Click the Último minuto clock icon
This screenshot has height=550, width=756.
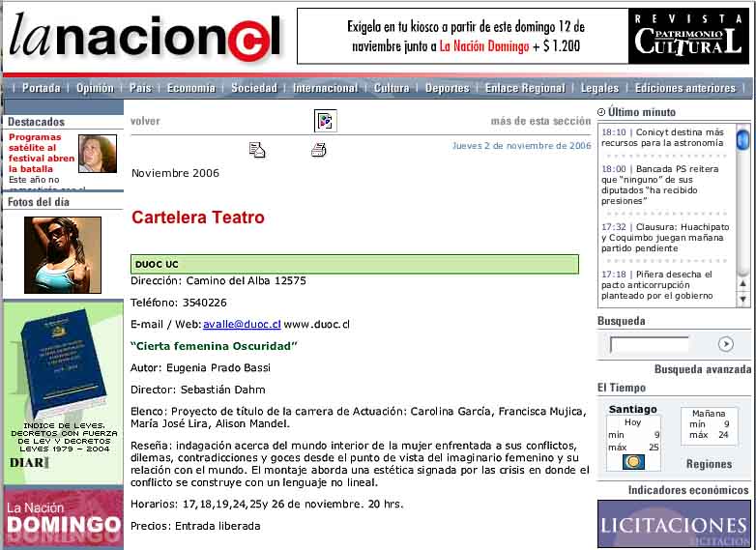tap(601, 112)
